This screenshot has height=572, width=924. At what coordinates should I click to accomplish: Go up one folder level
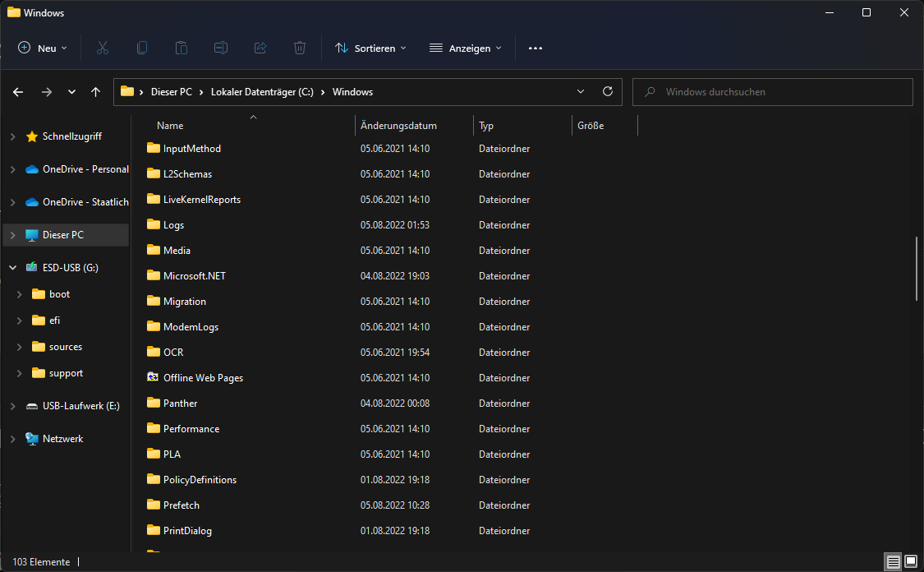95,92
